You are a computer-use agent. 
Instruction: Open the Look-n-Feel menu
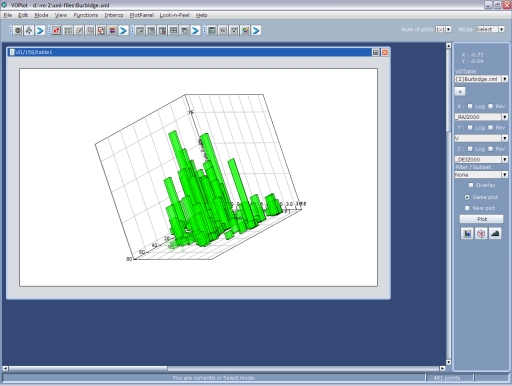pyautogui.click(x=174, y=15)
